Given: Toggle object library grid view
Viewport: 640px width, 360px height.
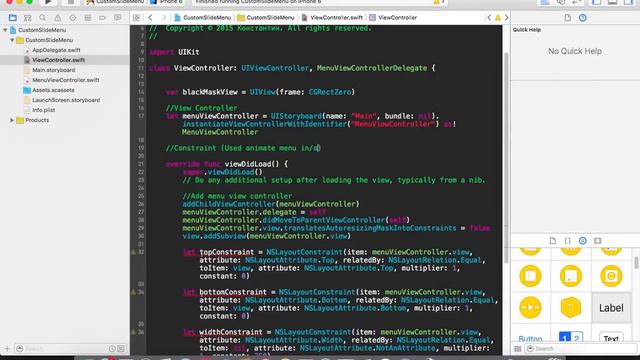Looking at the screenshot, I should point(518,349).
